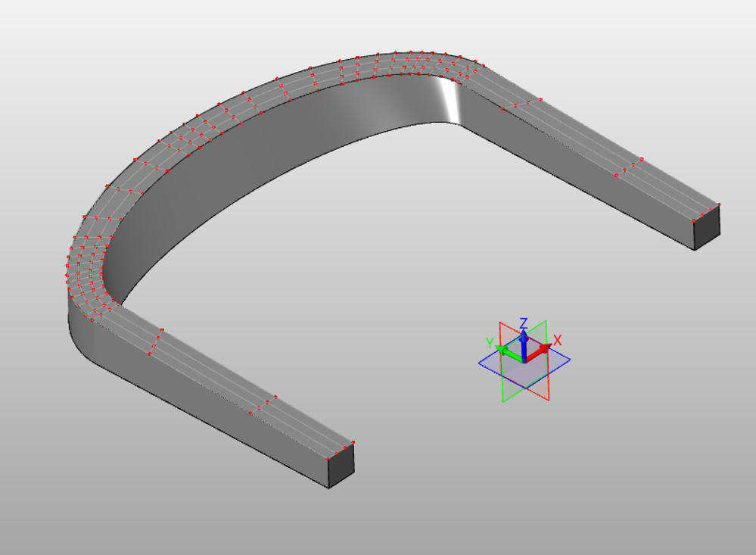Click the "Z" axis label
The image size is (756, 555).
(x=524, y=323)
